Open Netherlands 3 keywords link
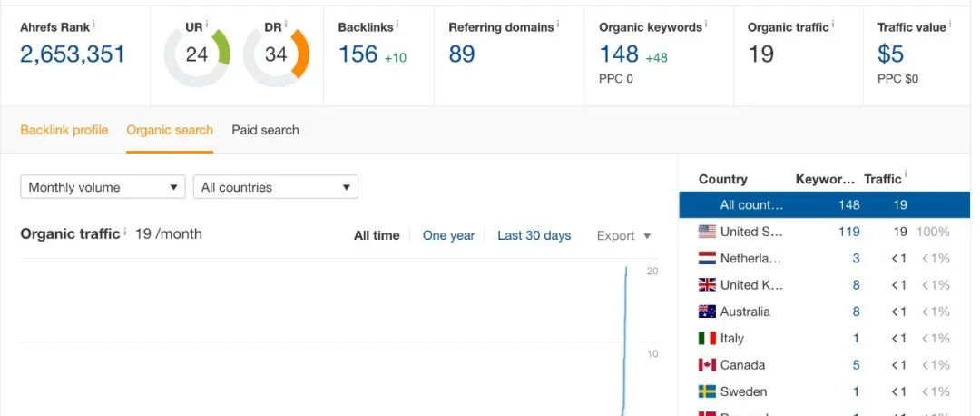This screenshot has height=416, width=980. pyautogui.click(x=856, y=258)
